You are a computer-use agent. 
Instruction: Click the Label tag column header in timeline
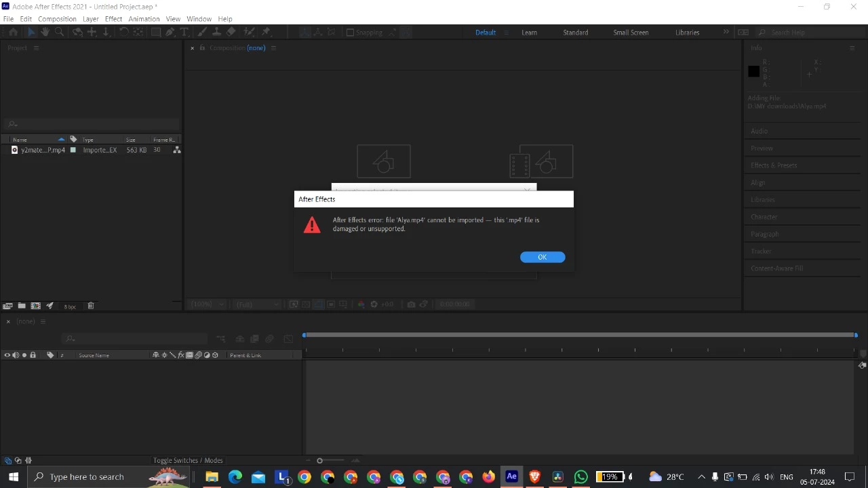50,355
